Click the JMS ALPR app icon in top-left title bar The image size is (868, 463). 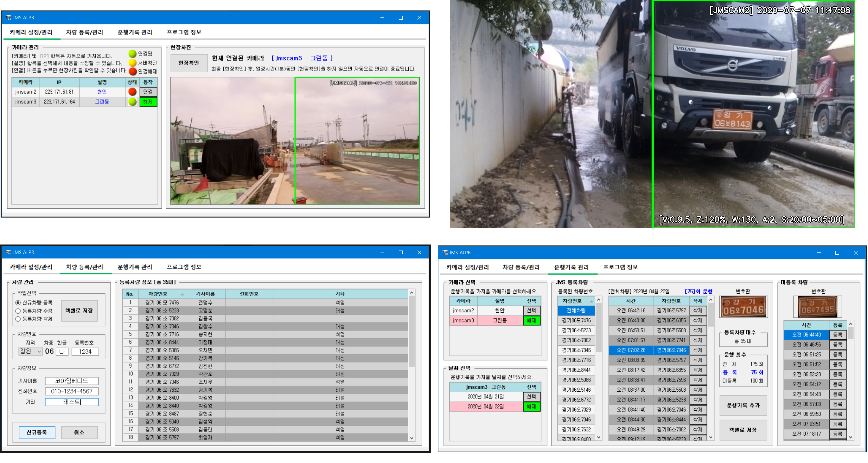pyautogui.click(x=8, y=17)
